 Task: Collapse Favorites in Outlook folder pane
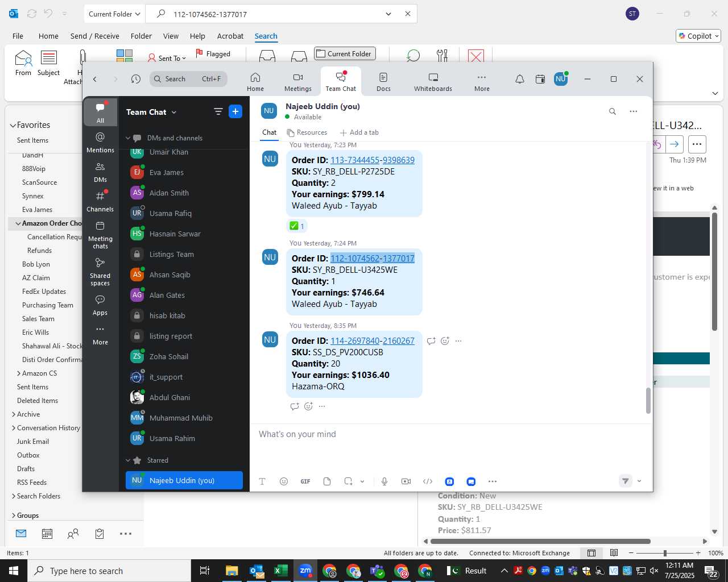pyautogui.click(x=13, y=125)
